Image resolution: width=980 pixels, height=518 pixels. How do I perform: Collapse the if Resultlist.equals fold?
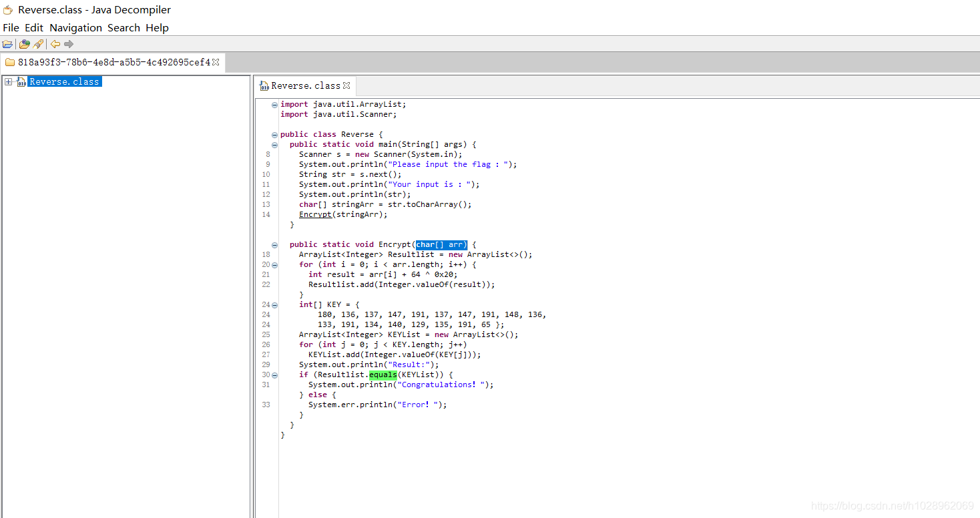[274, 375]
